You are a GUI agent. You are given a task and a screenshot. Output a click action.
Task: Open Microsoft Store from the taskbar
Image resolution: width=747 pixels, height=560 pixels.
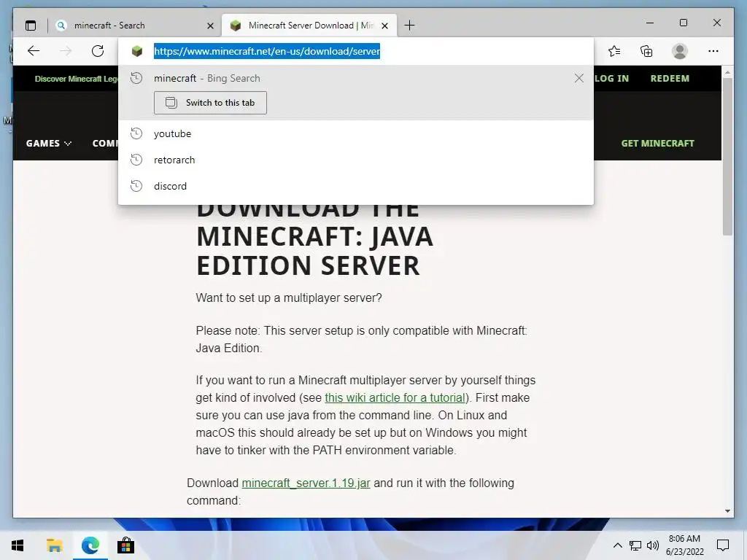click(x=125, y=545)
